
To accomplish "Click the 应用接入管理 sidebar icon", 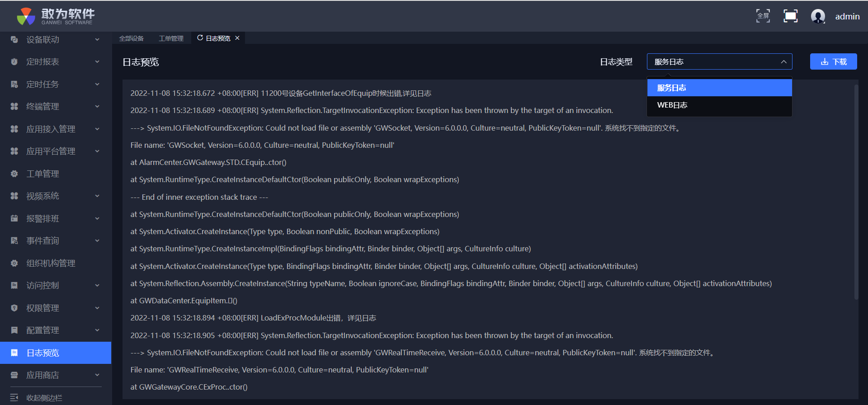I will [14, 129].
